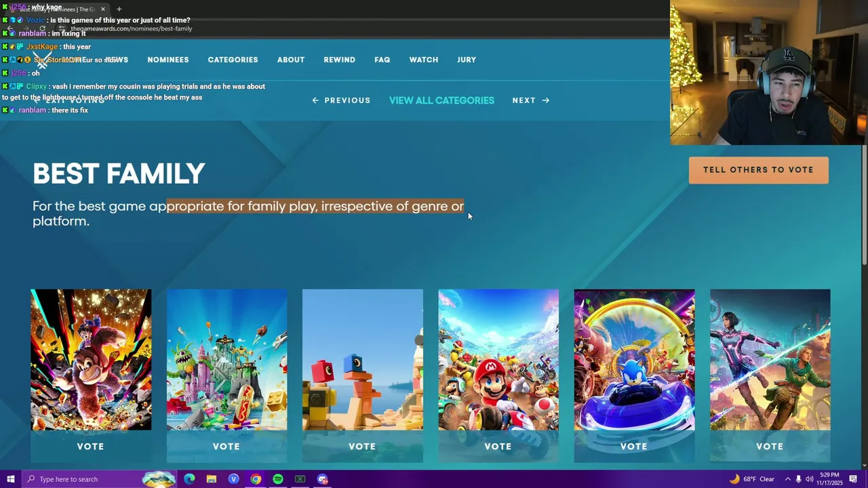Screen dimensions: 868x488
Task: Click the page vertical scrollbar
Action: pos(865,205)
